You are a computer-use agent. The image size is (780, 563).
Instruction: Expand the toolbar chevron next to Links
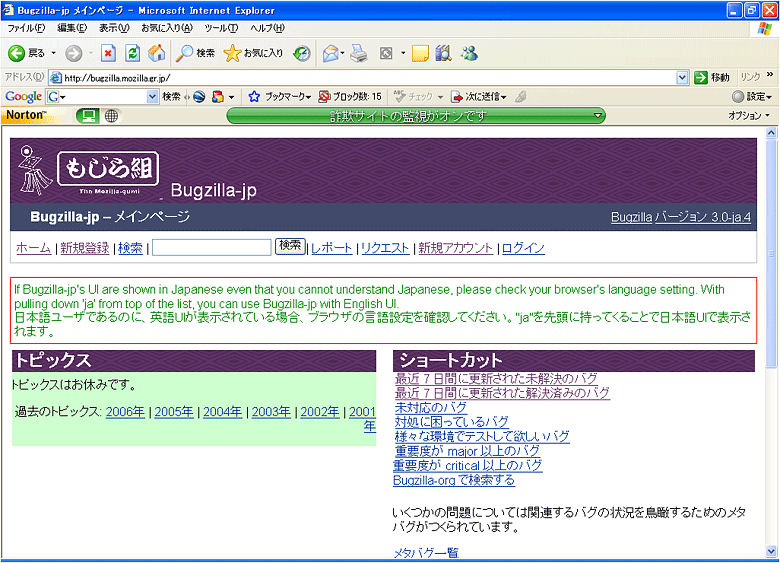click(x=770, y=75)
